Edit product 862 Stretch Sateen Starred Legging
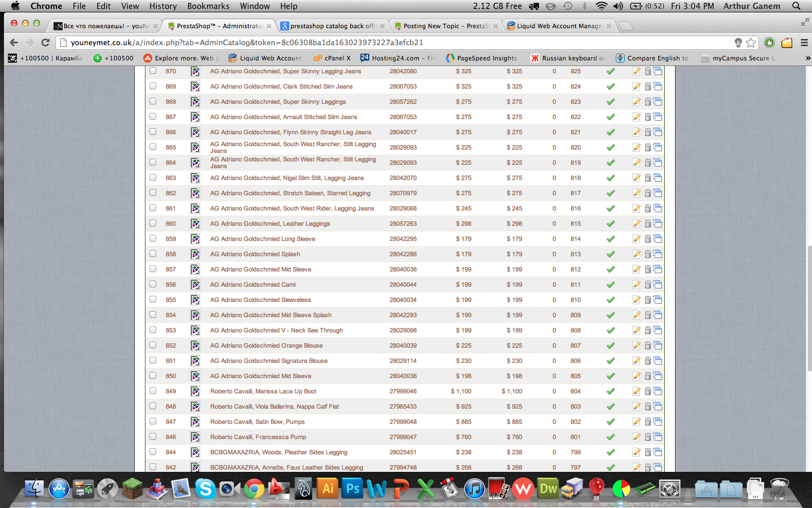Screen dimensions: 812x508 click(x=636, y=193)
